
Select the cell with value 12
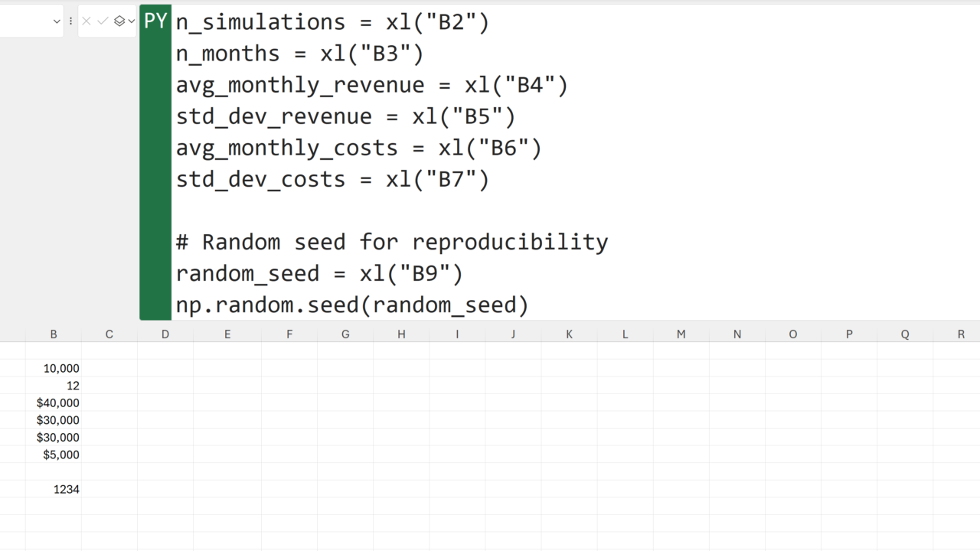point(54,386)
